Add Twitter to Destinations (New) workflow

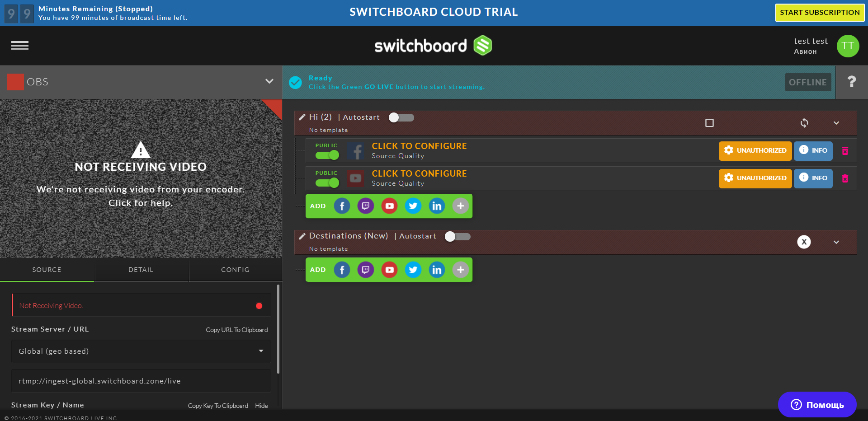point(413,270)
